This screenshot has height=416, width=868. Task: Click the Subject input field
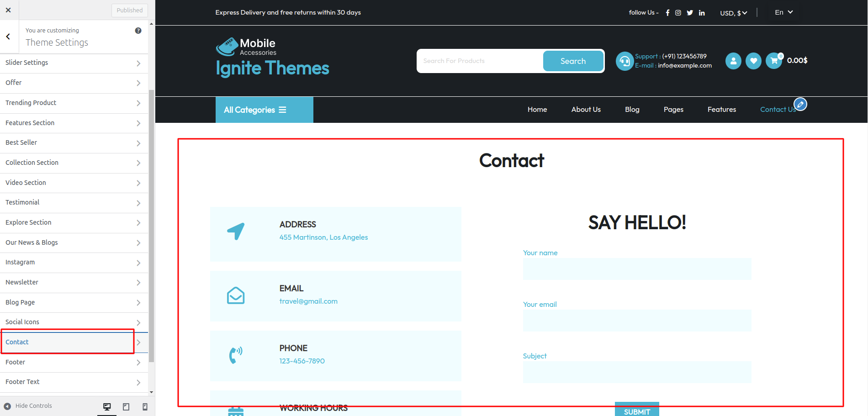tap(637, 372)
